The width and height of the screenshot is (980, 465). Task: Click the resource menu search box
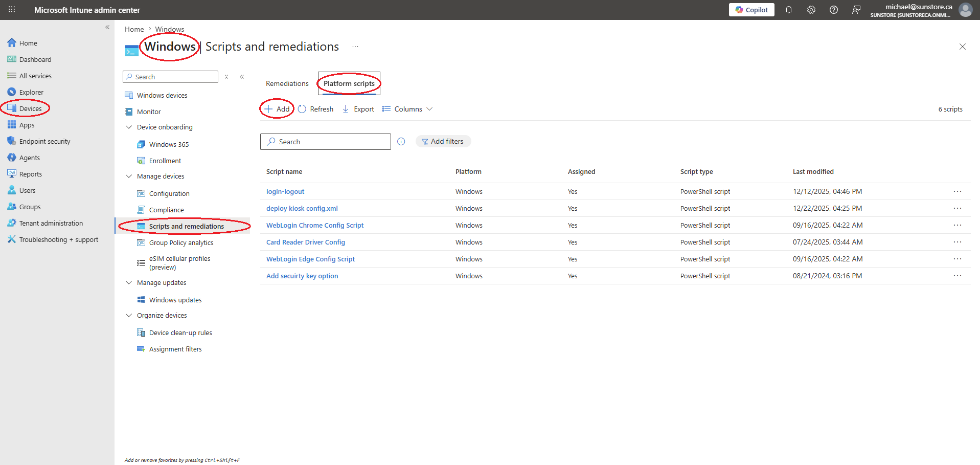click(x=170, y=77)
